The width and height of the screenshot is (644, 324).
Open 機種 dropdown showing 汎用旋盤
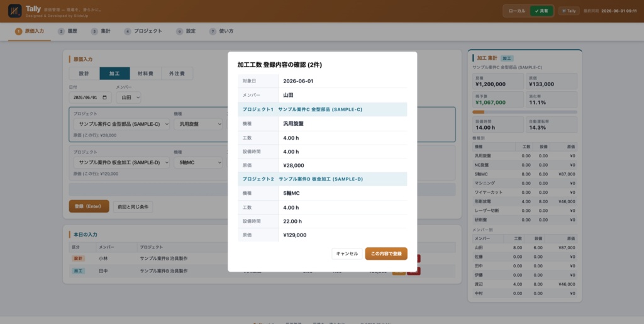coord(198,124)
